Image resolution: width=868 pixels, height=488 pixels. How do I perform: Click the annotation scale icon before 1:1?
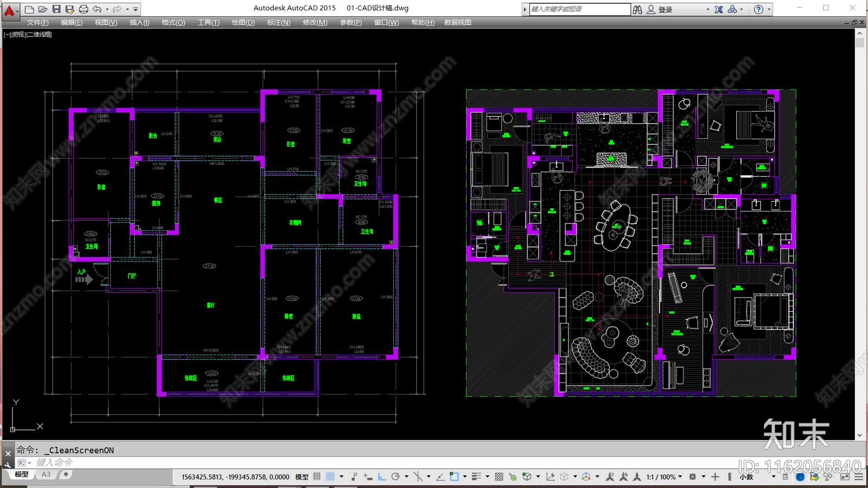point(637,477)
